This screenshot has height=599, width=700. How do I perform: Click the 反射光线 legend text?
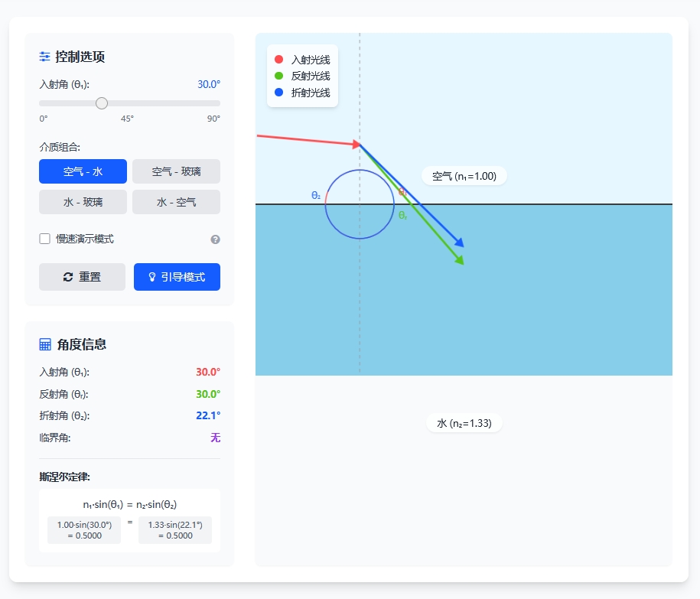[x=311, y=77]
